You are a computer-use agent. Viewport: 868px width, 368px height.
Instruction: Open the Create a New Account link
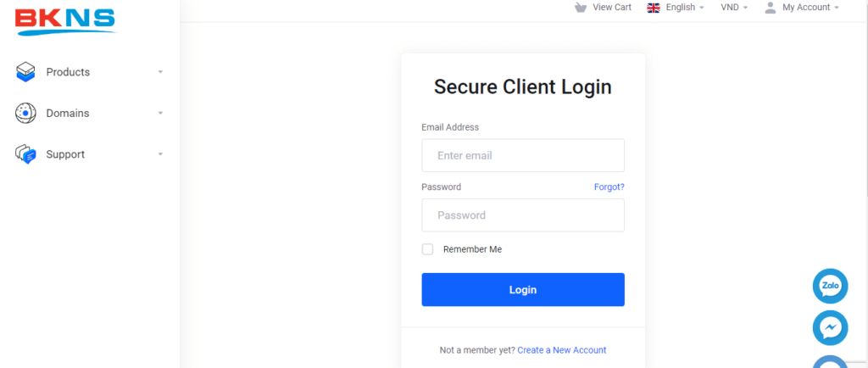click(562, 350)
